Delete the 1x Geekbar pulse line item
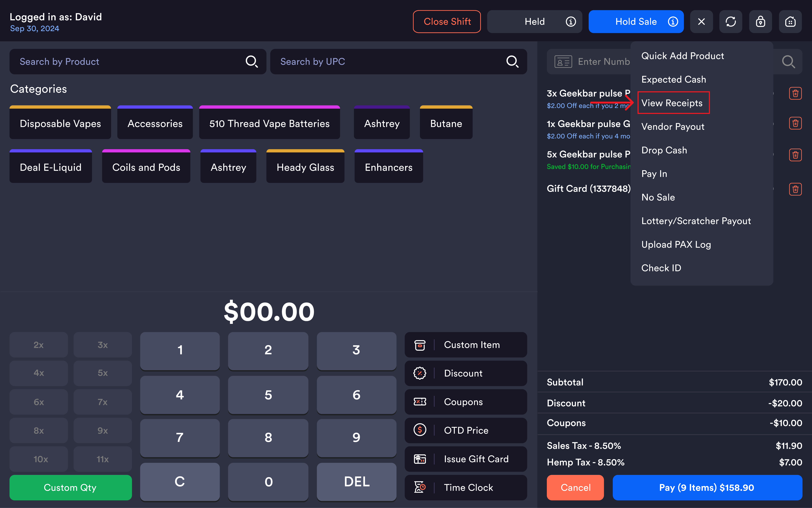The image size is (812, 508). [x=795, y=123]
